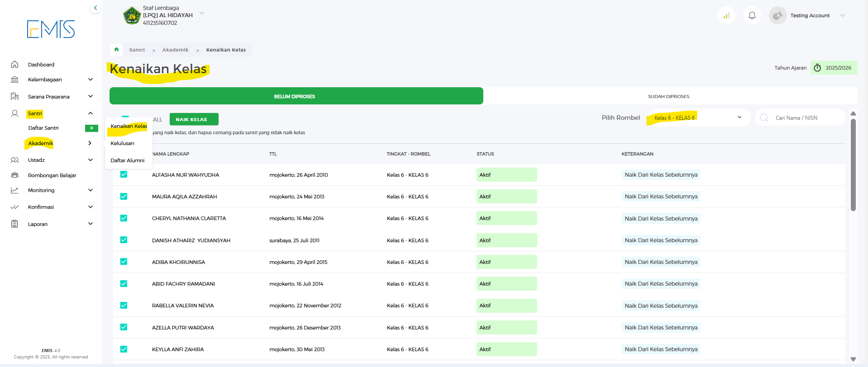This screenshot has width=868, height=367.
Task: Uncheck KEYLLA ANFI ZAHIRA checkbox
Action: [124, 349]
